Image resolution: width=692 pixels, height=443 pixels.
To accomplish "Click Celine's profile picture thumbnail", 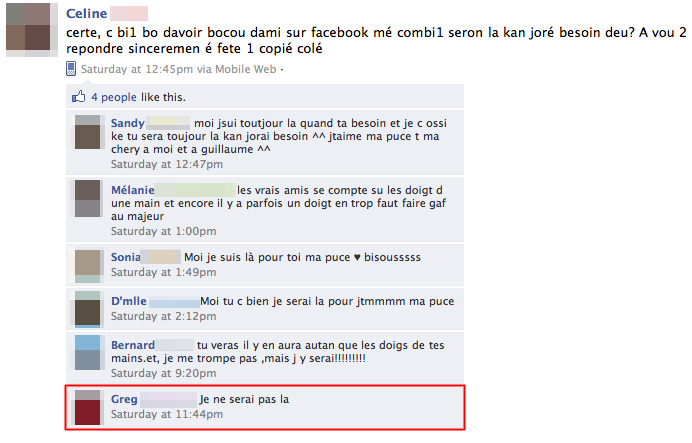I will click(32, 29).
